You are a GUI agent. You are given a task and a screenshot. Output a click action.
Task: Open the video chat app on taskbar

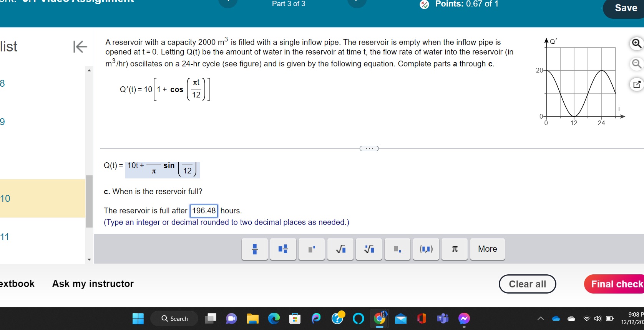coord(231,318)
